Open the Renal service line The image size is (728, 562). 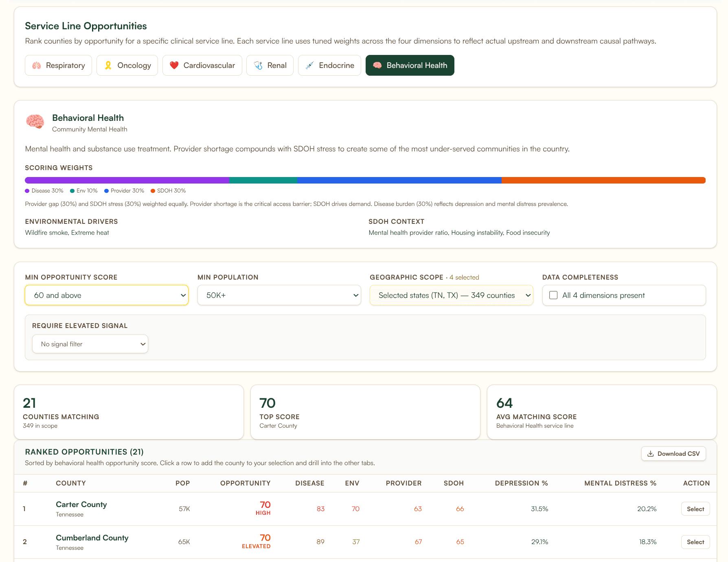tap(270, 66)
